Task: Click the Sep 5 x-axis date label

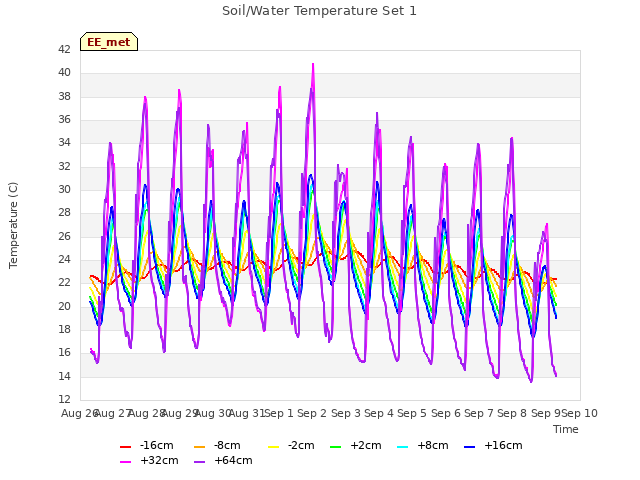Action: (x=412, y=413)
